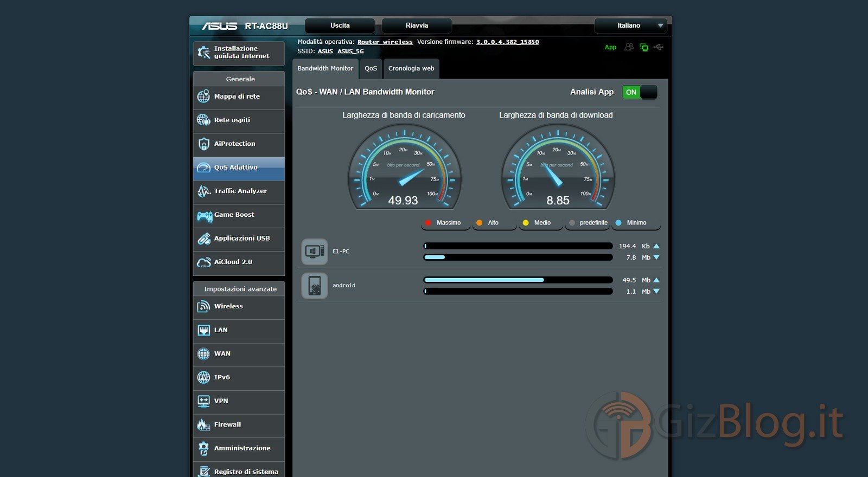This screenshot has height=477, width=868.
Task: Click E1-PC download bandwidth bar
Action: pyautogui.click(x=518, y=257)
